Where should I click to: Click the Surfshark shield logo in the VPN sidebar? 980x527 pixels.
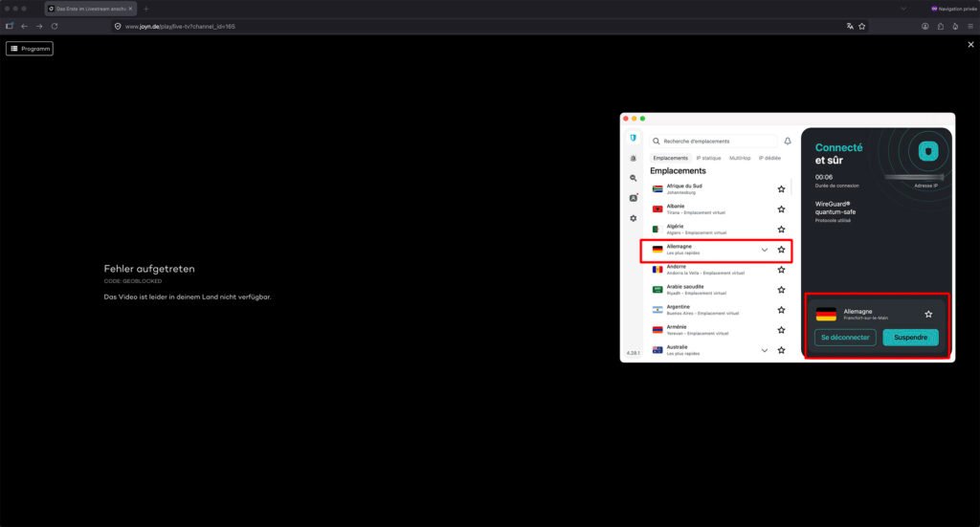coord(634,138)
